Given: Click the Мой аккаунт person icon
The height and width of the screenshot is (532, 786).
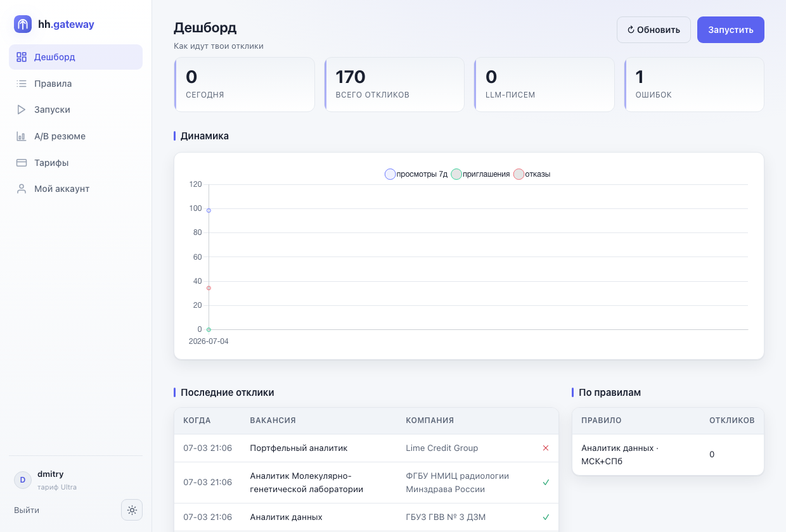Looking at the screenshot, I should coord(22,189).
